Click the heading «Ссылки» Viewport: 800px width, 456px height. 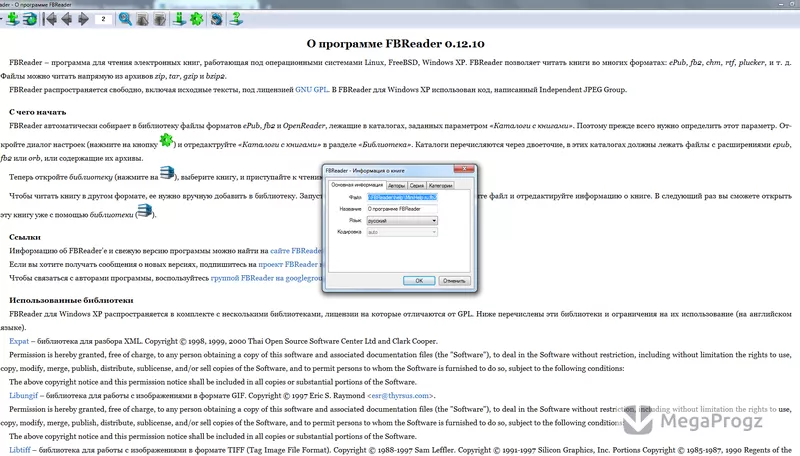click(25, 237)
